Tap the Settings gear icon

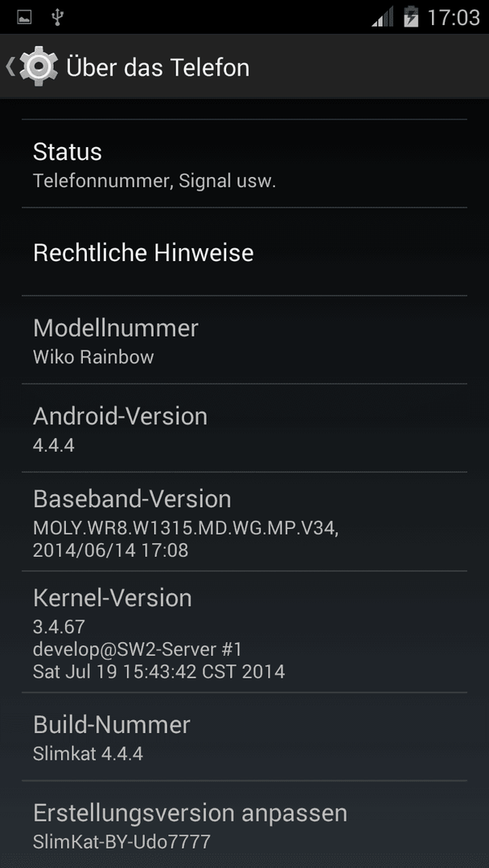point(39,67)
